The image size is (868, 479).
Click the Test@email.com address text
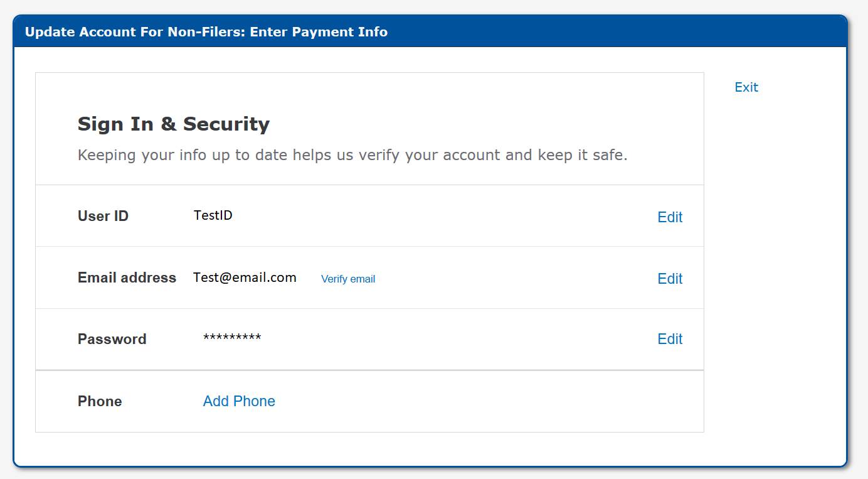point(245,277)
